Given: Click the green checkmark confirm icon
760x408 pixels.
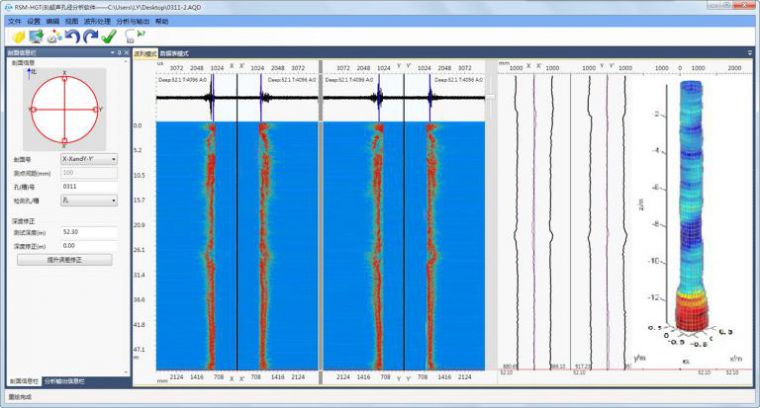Looking at the screenshot, I should pos(110,37).
